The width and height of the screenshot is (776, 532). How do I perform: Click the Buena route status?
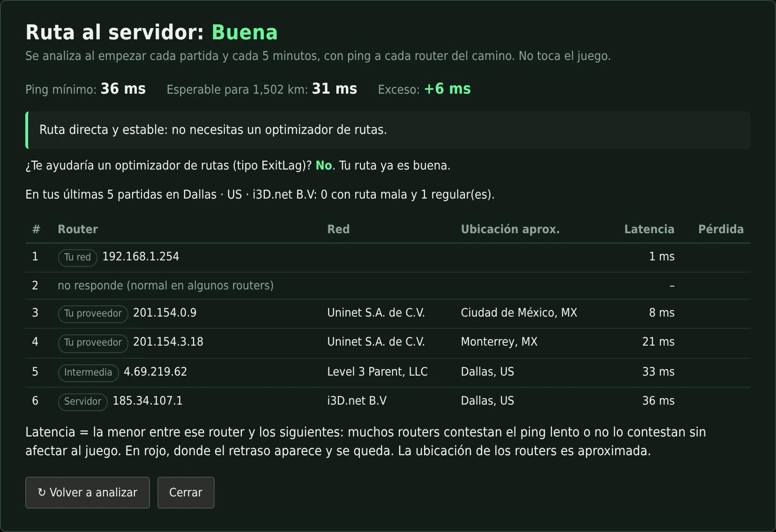[x=245, y=33]
